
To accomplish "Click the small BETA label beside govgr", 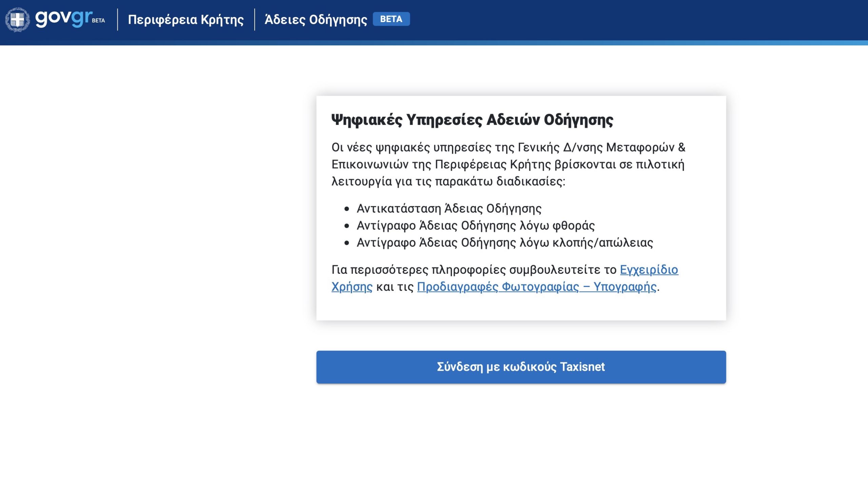I will click(x=98, y=21).
